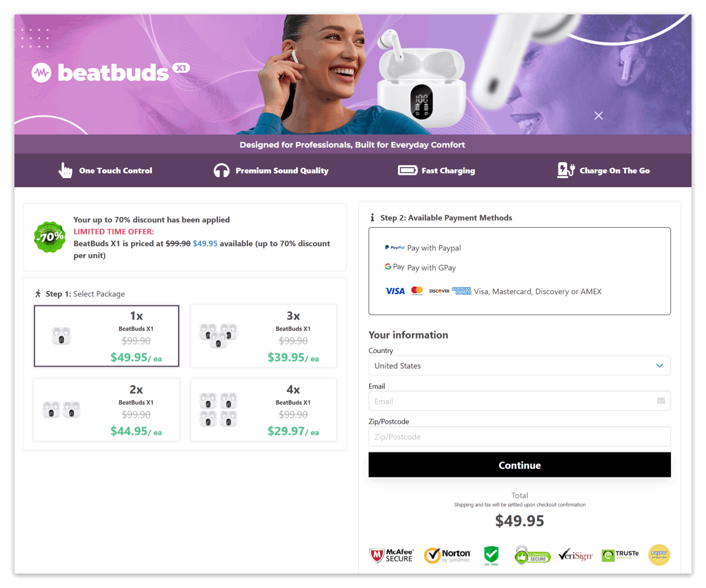Select the 2x BeatBuds X1 package
706x588 pixels.
click(x=106, y=409)
